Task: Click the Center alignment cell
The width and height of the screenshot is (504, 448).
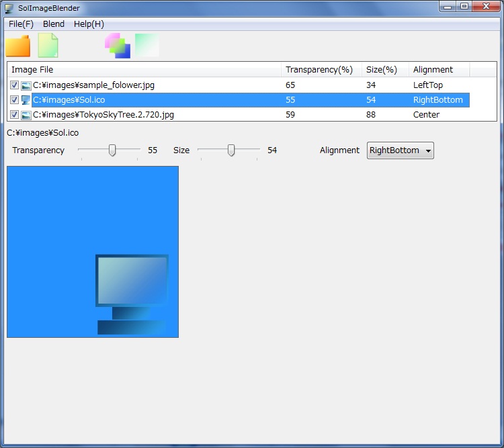Action: (426, 115)
